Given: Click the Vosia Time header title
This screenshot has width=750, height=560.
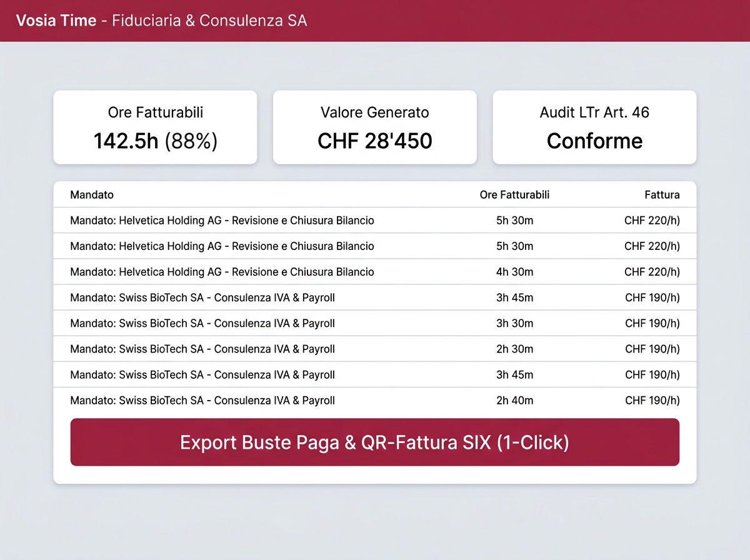Looking at the screenshot, I should click(x=56, y=21).
